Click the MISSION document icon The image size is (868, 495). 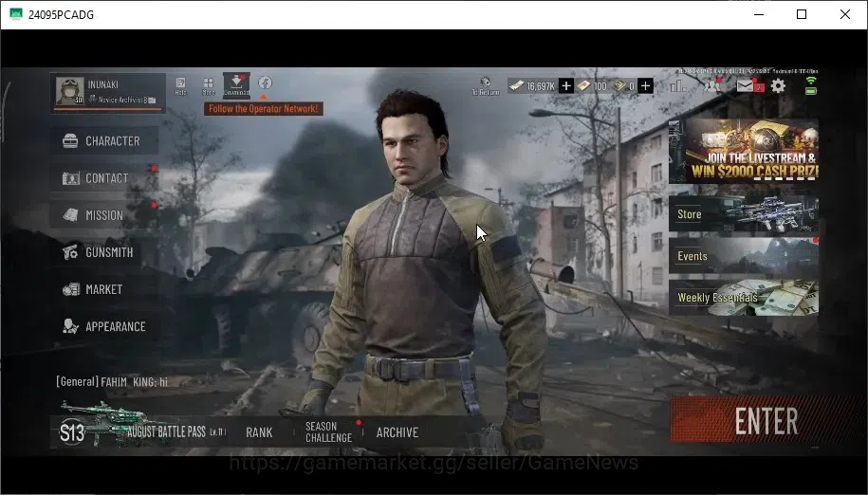coord(70,214)
